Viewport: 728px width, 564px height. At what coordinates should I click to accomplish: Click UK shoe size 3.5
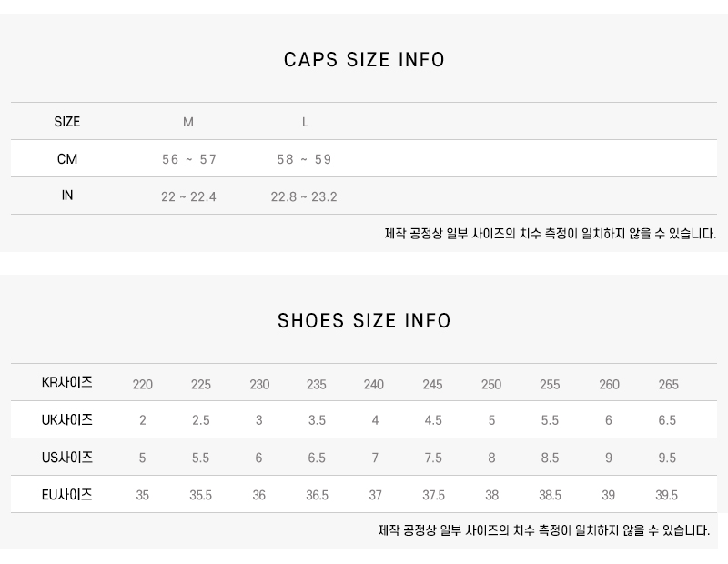317,420
